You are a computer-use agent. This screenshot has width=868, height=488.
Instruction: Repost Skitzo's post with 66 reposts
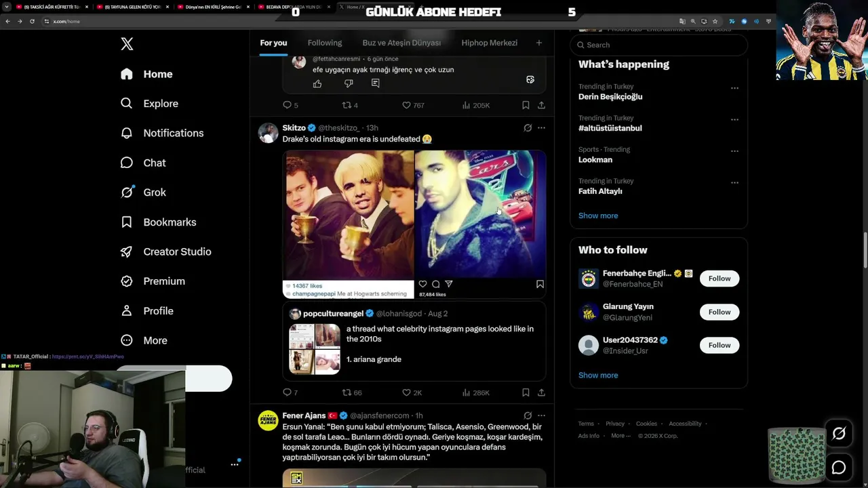(352, 392)
